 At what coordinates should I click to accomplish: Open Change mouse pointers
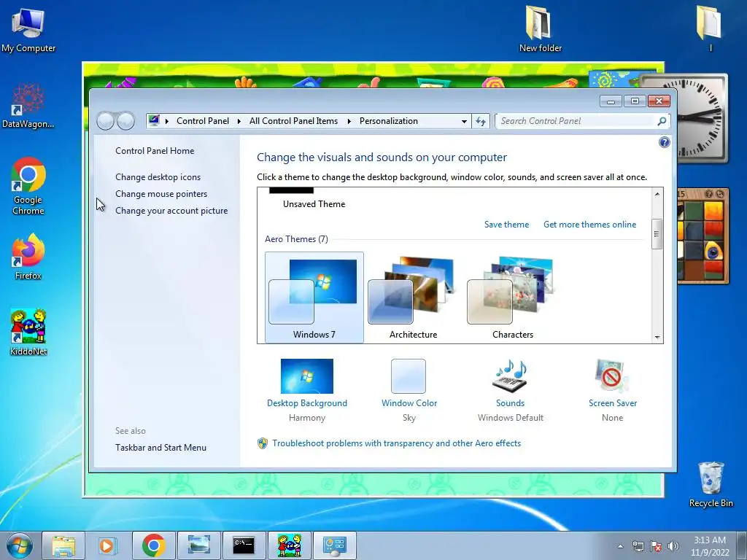[161, 194]
